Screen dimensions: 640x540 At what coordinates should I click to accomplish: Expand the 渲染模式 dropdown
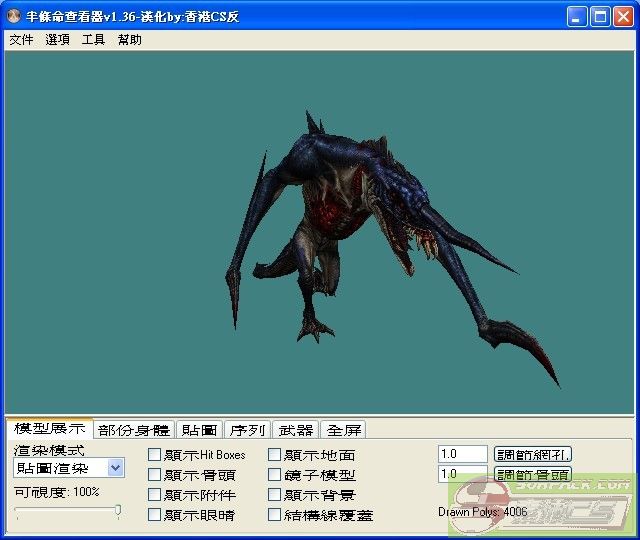click(115, 468)
